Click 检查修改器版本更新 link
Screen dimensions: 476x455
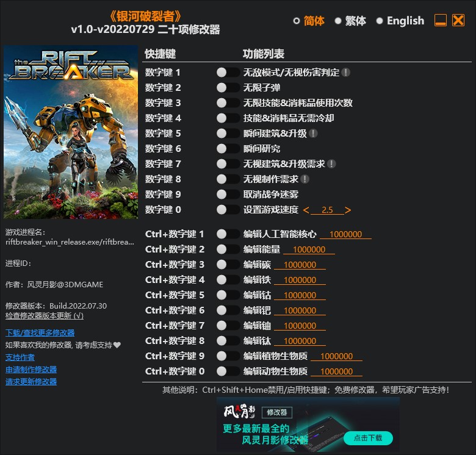[45, 316]
